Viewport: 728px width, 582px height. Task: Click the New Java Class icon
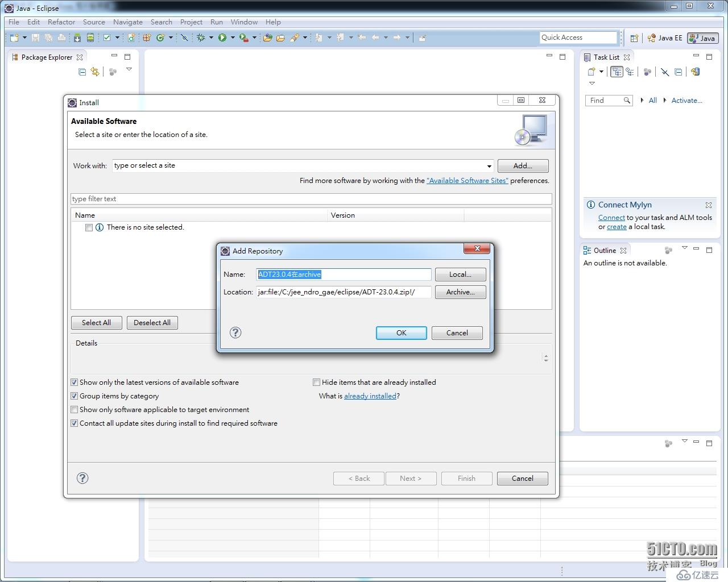tap(160, 38)
